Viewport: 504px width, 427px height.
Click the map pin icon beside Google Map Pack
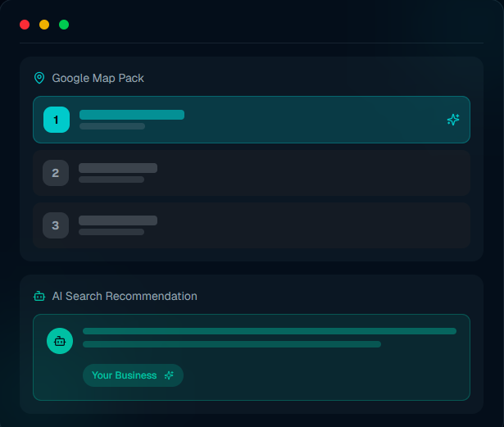coord(39,78)
